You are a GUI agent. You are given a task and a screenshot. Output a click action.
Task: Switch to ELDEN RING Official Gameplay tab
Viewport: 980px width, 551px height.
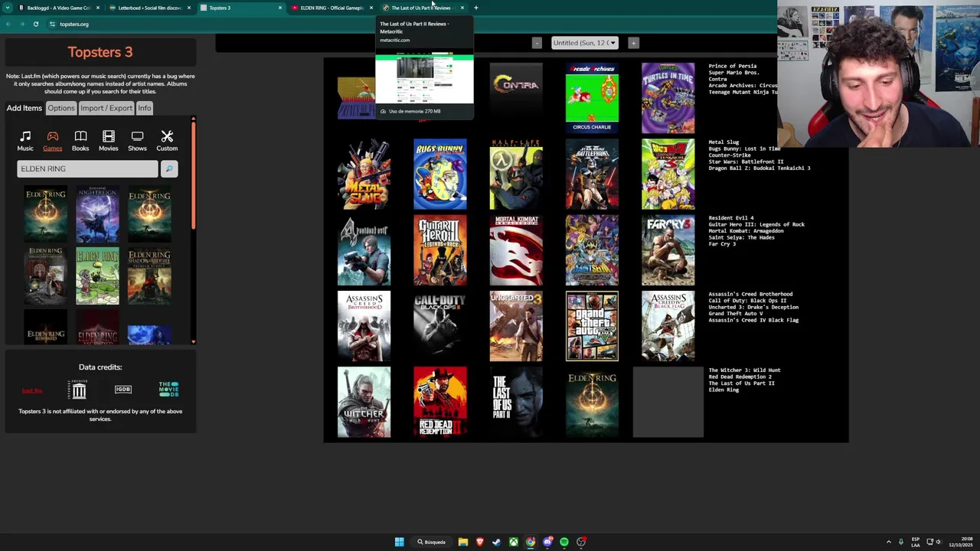pos(331,8)
